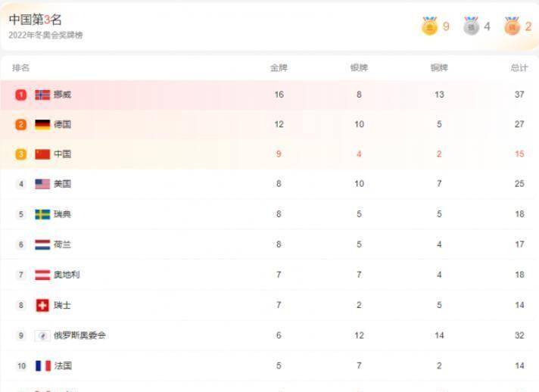
Task: Open the 俄罗斯奥委会 team link
Action: (79, 335)
